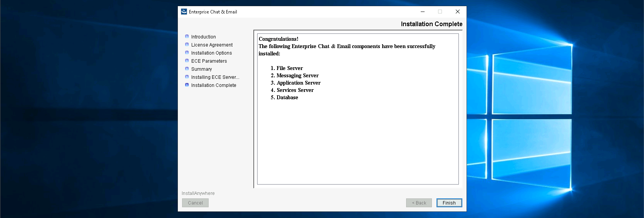Select the Installation Options step label
Image resolution: width=644 pixels, height=218 pixels.
coord(211,53)
